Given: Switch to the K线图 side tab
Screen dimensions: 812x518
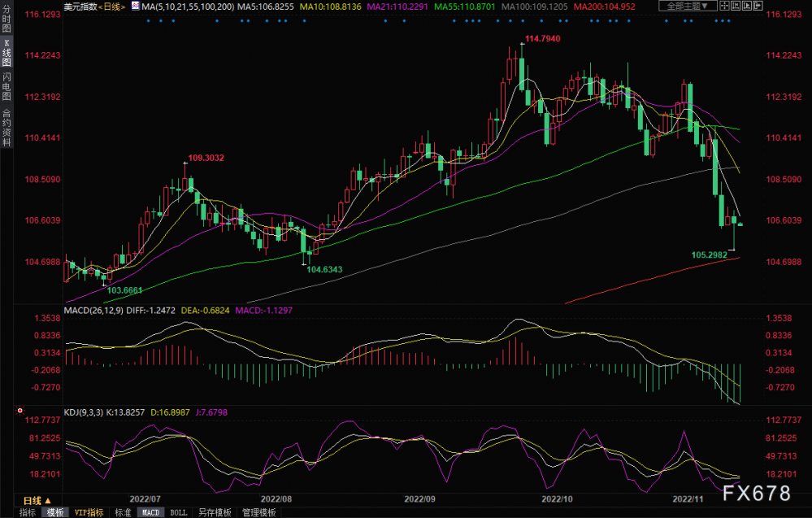Looking at the screenshot, I should tap(7, 52).
